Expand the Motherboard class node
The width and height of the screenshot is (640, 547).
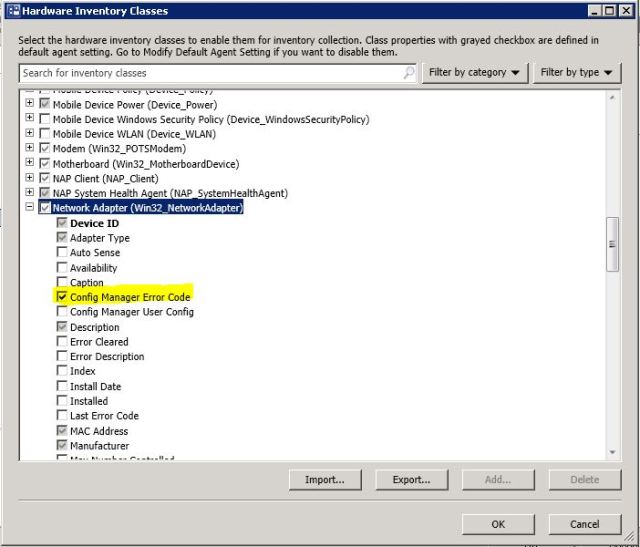tap(29, 164)
